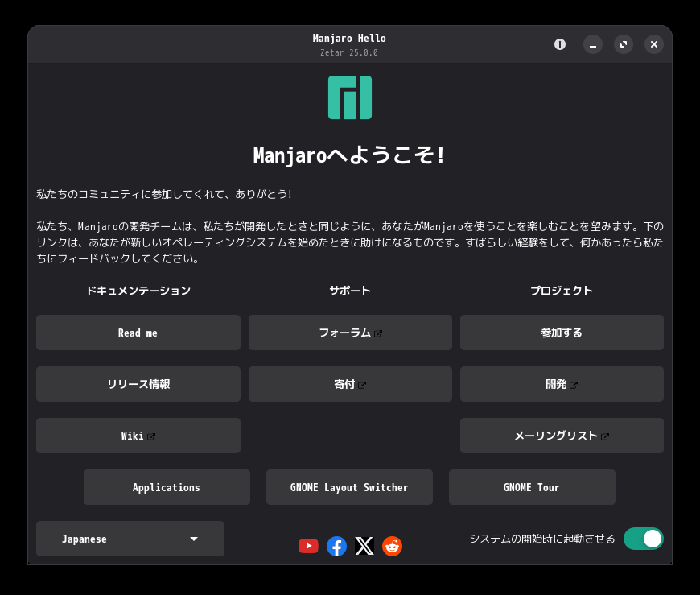700x595 pixels.
Task: Click the Manjaro logo image
Action: click(x=350, y=97)
